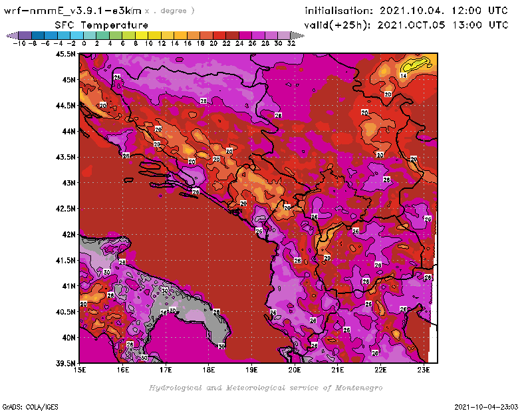Click the '18' value under the color bar
Image resolution: width=532 pixels, height=411 pixels.
pos(201,44)
